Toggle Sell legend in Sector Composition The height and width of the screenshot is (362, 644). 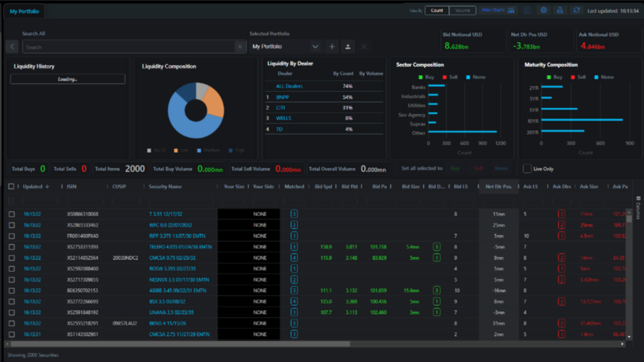[x=450, y=77]
